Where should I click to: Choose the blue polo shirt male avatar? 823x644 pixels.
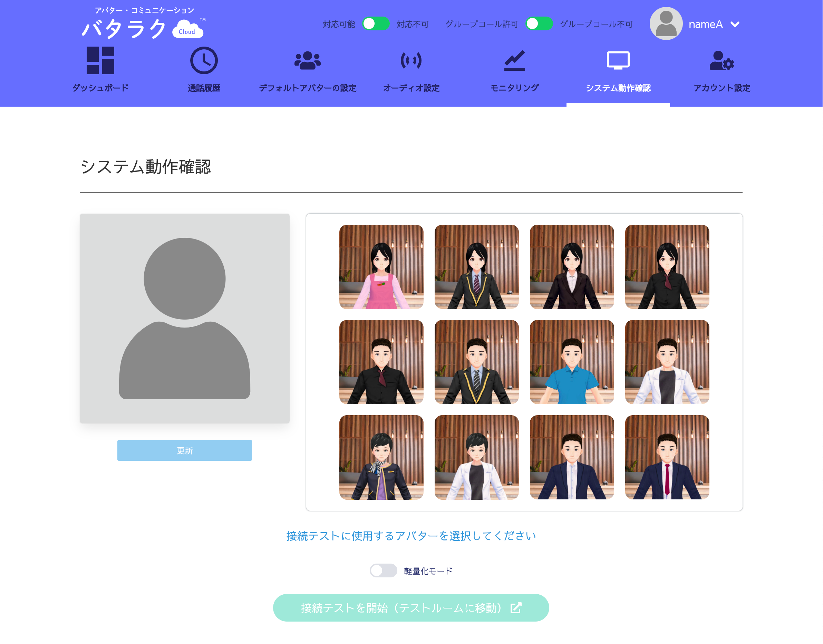571,362
